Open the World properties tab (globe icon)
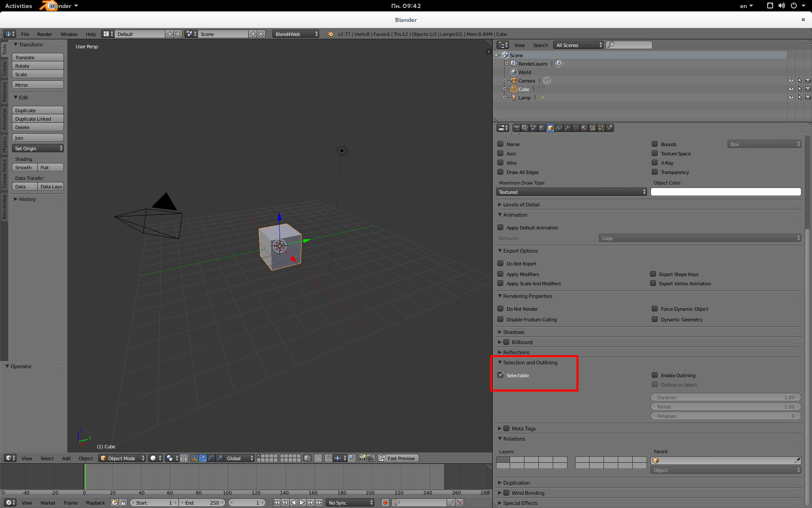 pos(542,128)
